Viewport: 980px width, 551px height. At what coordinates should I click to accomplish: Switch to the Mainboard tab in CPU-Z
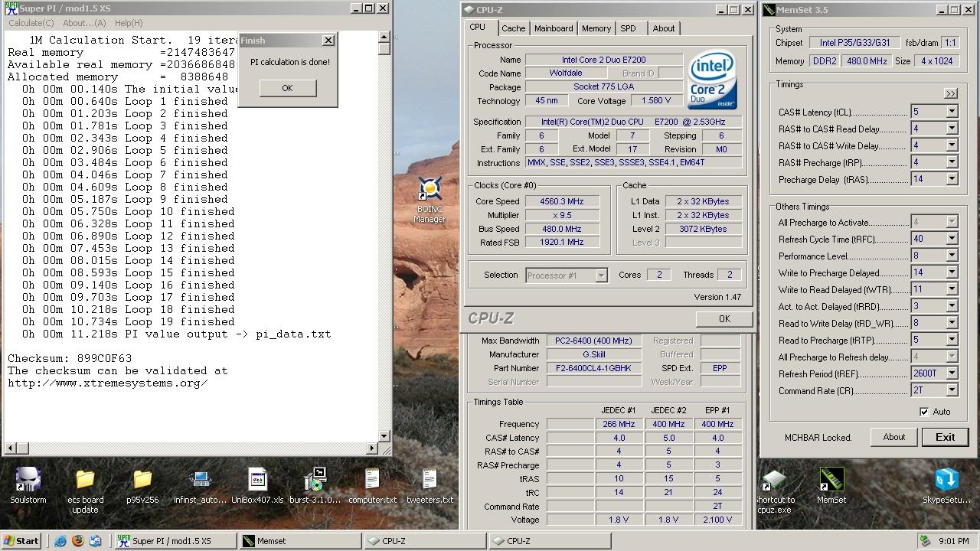click(554, 28)
